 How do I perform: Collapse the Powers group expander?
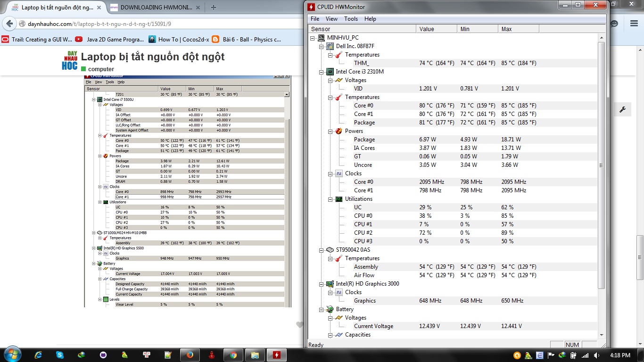[x=330, y=131]
